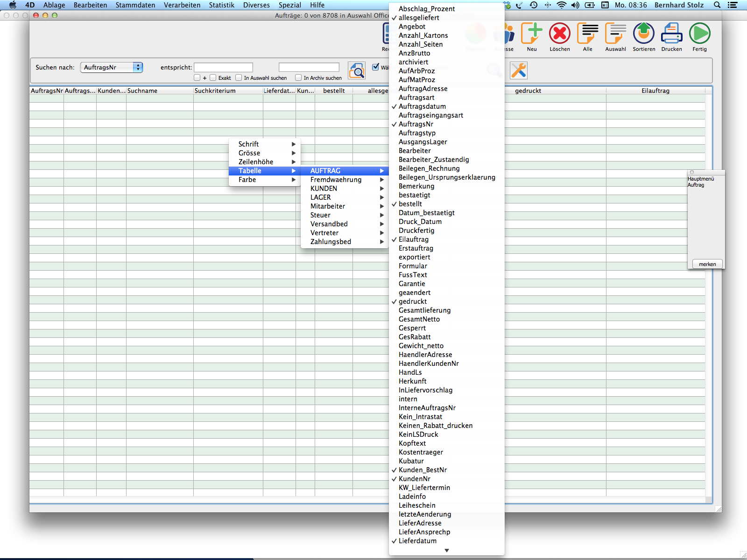The height and width of the screenshot is (560, 747).
Task: Tick the In Auswahl suchen checkbox
Action: (239, 78)
